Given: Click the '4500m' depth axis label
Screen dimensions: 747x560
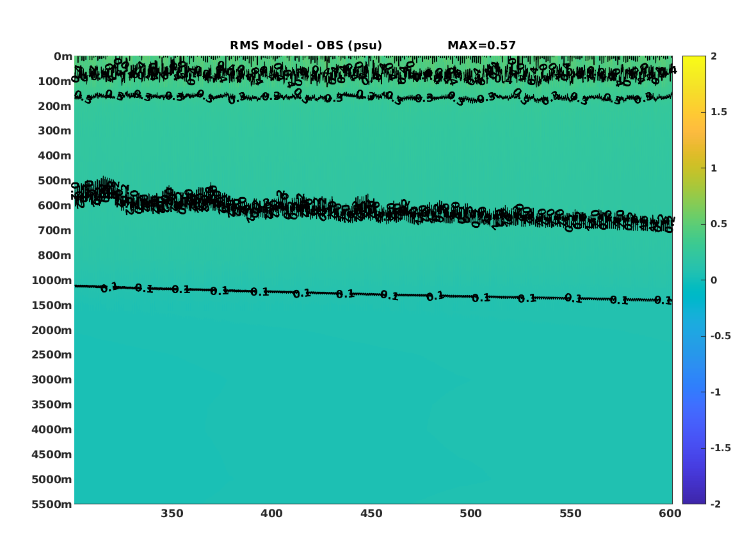Looking at the screenshot, I should pyautogui.click(x=52, y=454).
